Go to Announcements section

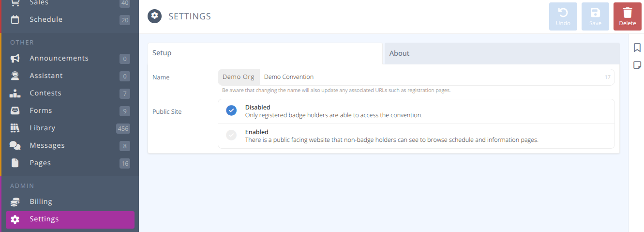click(x=70, y=59)
